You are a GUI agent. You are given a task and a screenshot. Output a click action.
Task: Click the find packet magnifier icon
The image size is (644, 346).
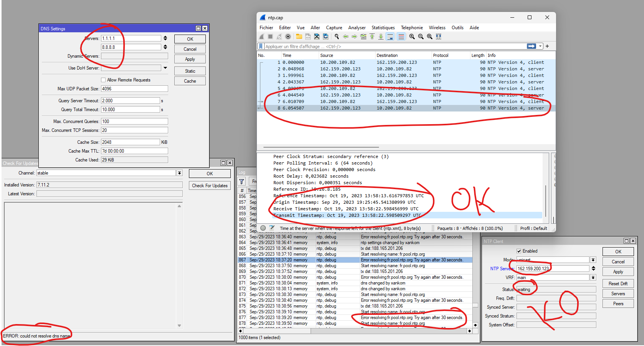337,37
